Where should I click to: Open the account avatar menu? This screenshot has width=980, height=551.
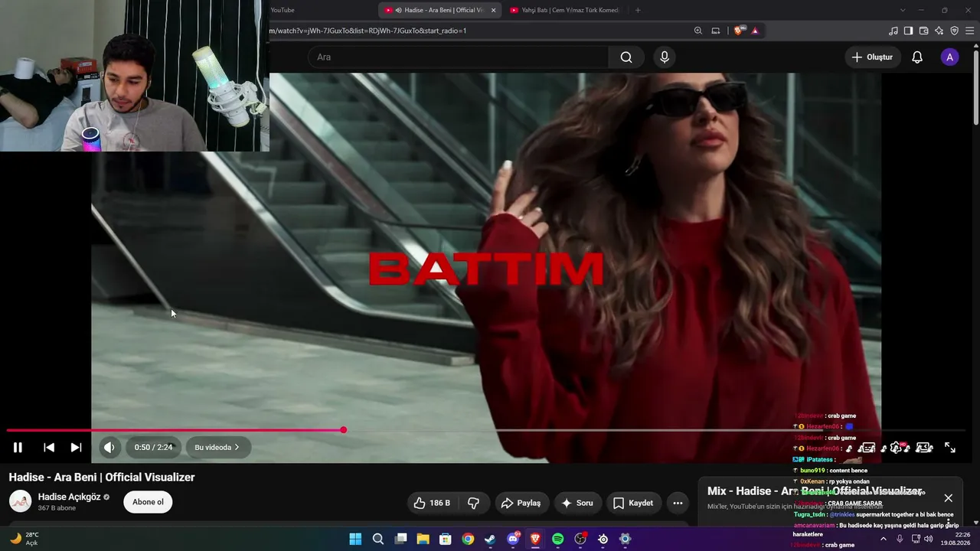[x=949, y=57]
